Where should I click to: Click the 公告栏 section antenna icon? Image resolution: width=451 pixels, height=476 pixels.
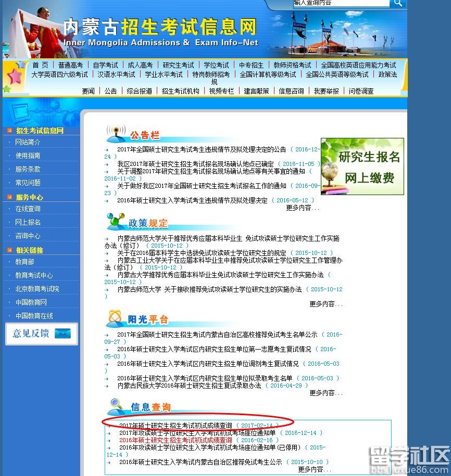[116, 134]
